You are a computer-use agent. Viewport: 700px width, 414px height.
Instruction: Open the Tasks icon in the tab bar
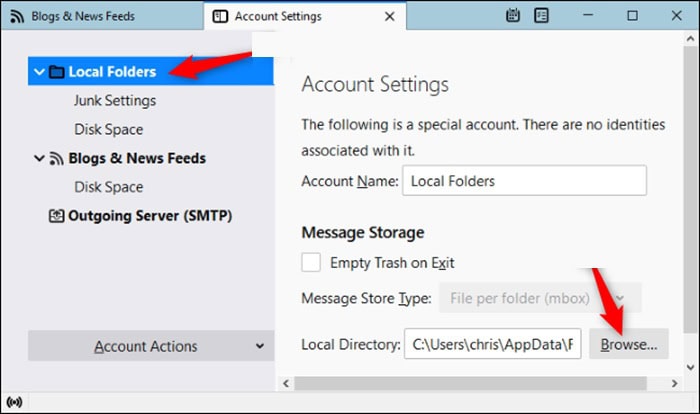click(541, 16)
